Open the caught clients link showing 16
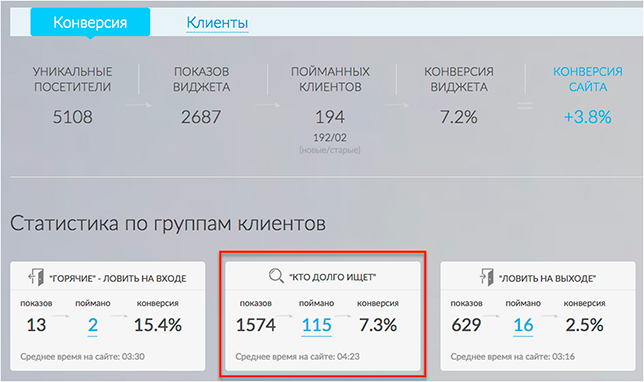This screenshot has height=382, width=644. 523,325
